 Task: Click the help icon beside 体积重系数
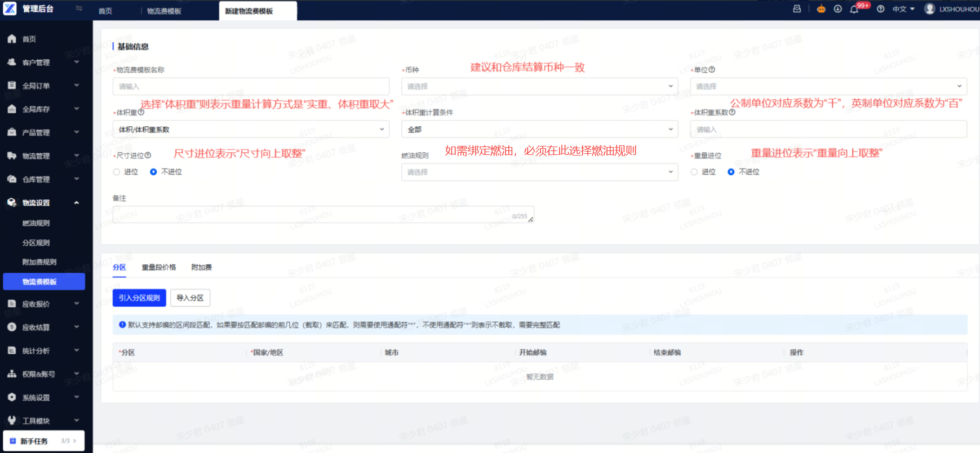pyautogui.click(x=732, y=112)
